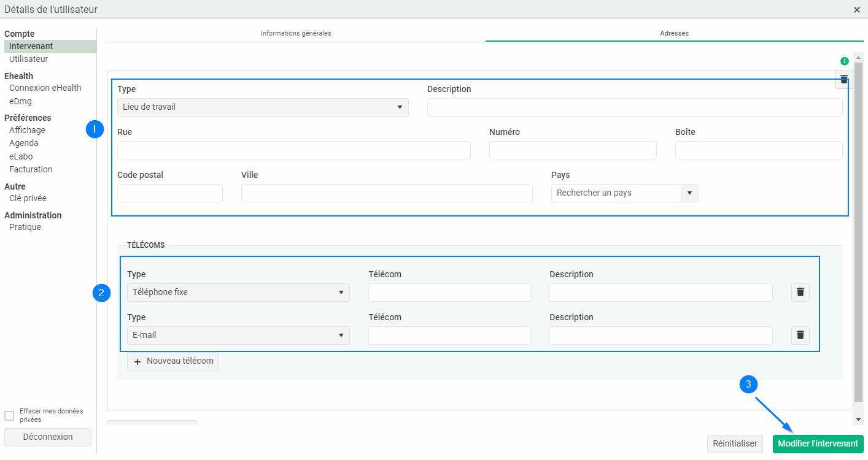Toggle Effacer mes données privées checkbox
The image size is (868, 460).
[9, 416]
